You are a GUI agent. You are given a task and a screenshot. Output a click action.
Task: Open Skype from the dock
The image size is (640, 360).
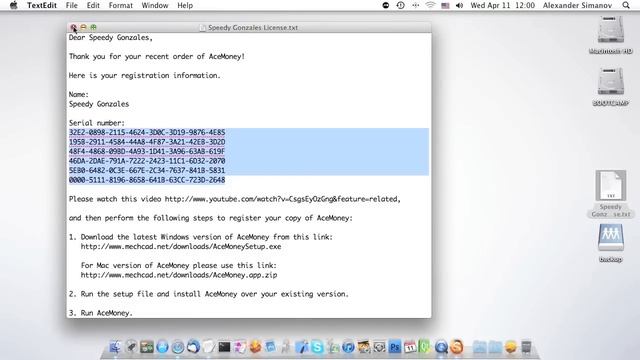click(317, 347)
